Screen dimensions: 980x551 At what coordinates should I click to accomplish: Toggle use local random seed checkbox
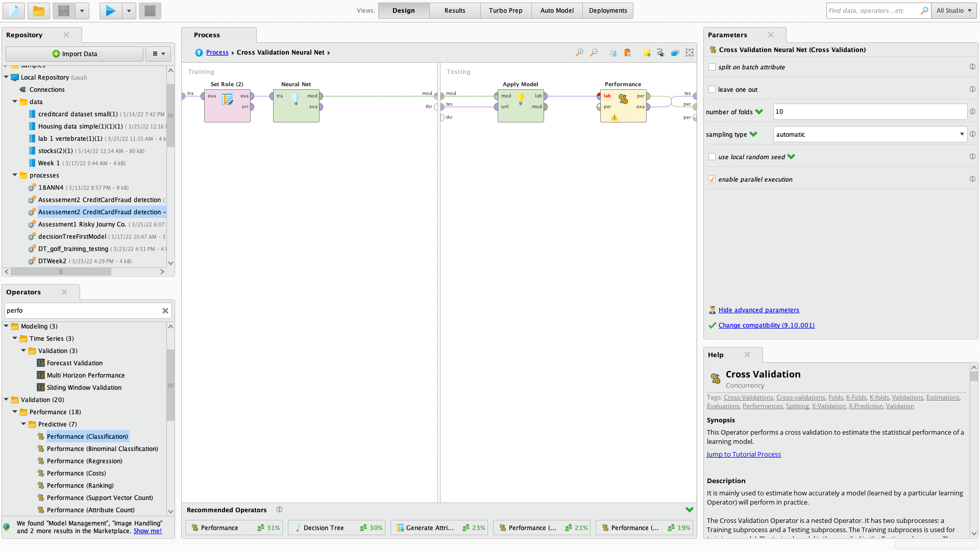click(x=712, y=157)
